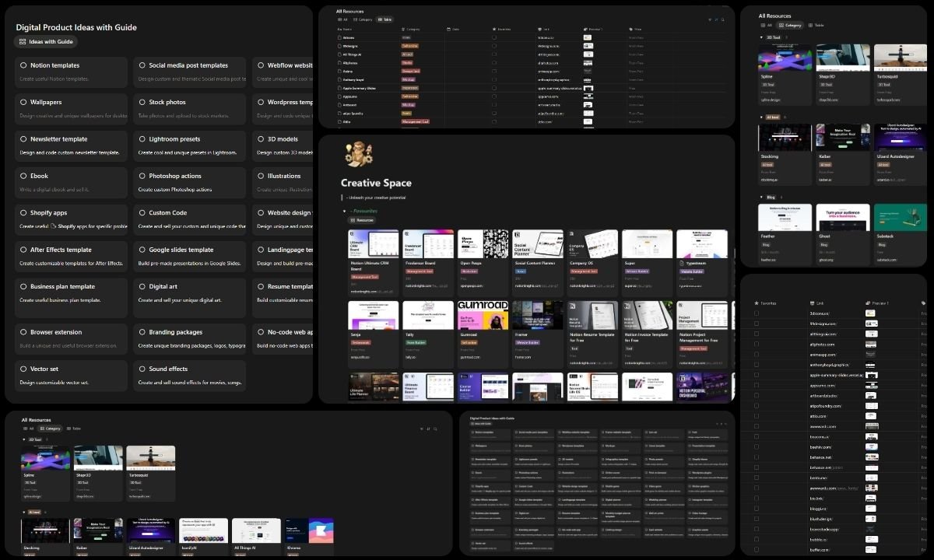Click the filter icon in the All Resources table panel
Viewport: 934px width, 560px height.
(711, 19)
